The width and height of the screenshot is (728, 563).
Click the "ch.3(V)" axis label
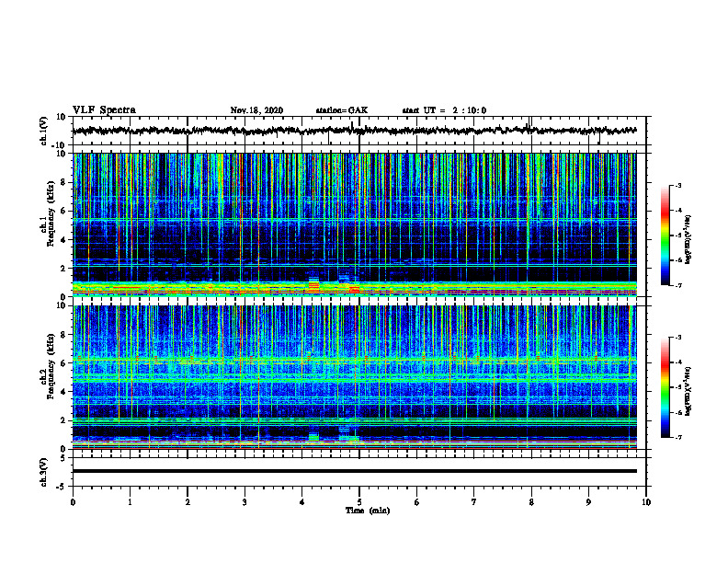(x=44, y=472)
